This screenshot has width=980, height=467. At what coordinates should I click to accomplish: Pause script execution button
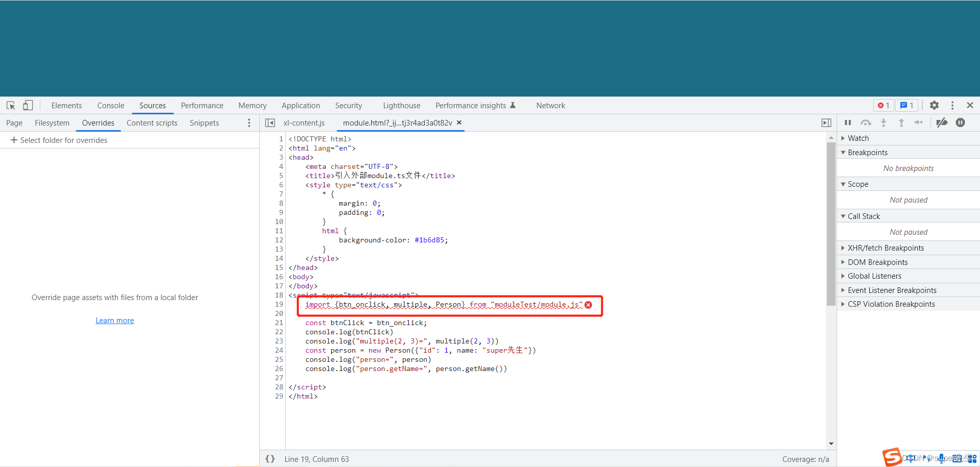(x=848, y=122)
